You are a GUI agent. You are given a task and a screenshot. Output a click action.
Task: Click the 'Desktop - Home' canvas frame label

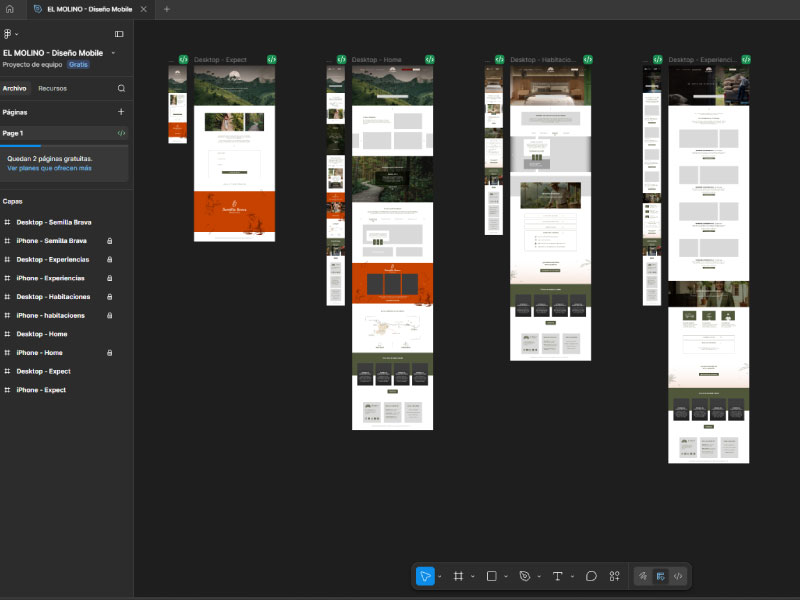click(377, 60)
